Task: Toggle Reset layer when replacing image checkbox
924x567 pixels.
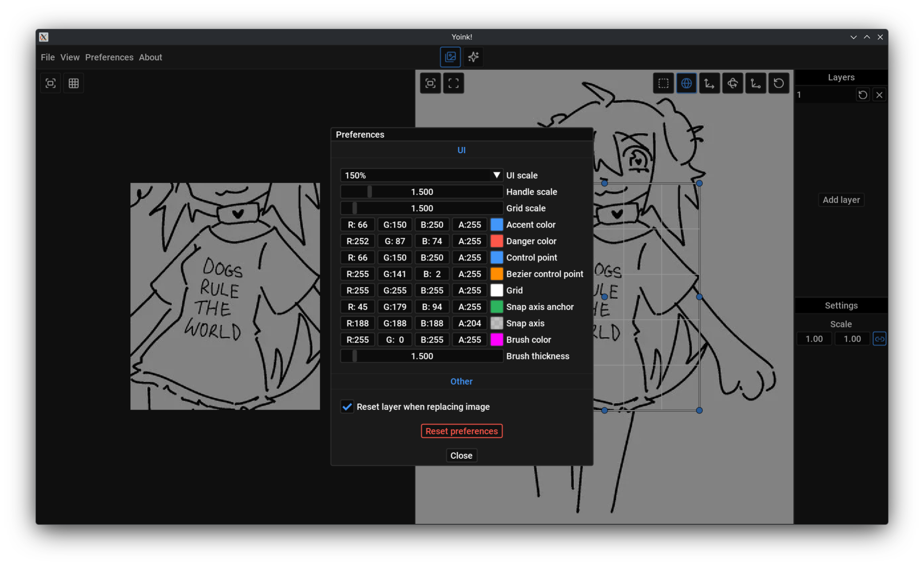Action: [347, 406]
